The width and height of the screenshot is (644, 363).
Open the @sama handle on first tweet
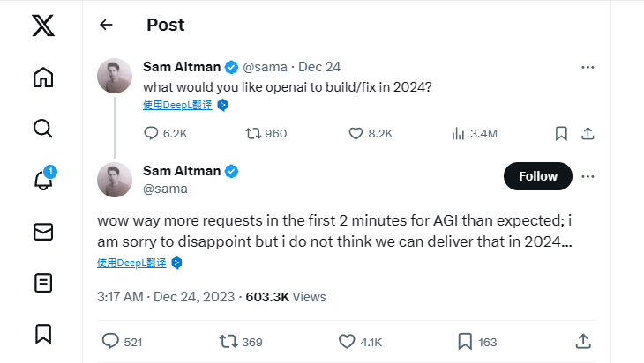point(267,67)
